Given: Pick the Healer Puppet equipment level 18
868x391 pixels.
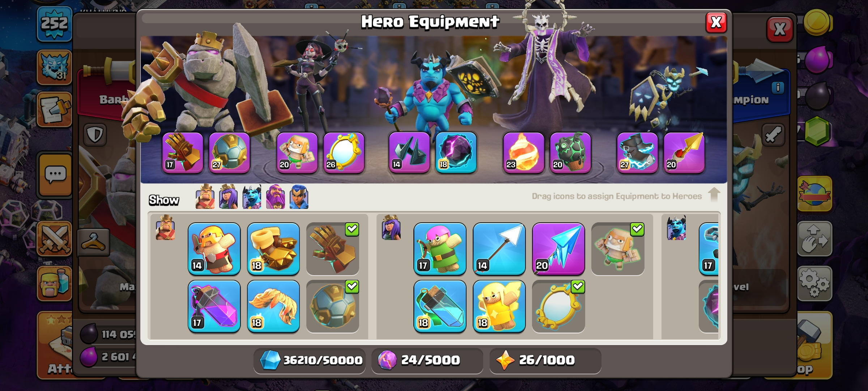Looking at the screenshot, I should 499,306.
